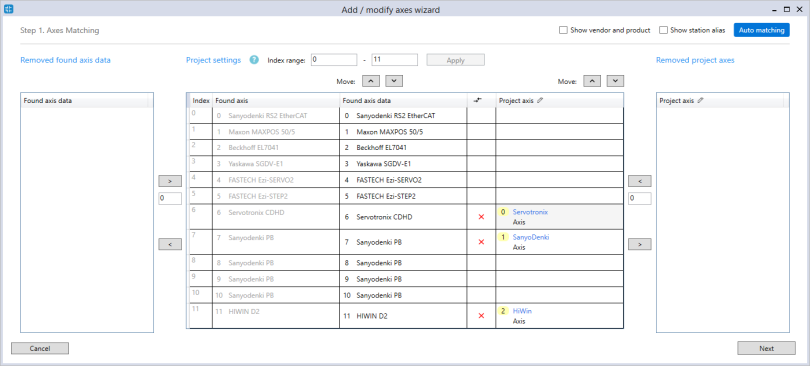The image size is (810, 366).
Task: Click the Index column header
Action: click(201, 101)
